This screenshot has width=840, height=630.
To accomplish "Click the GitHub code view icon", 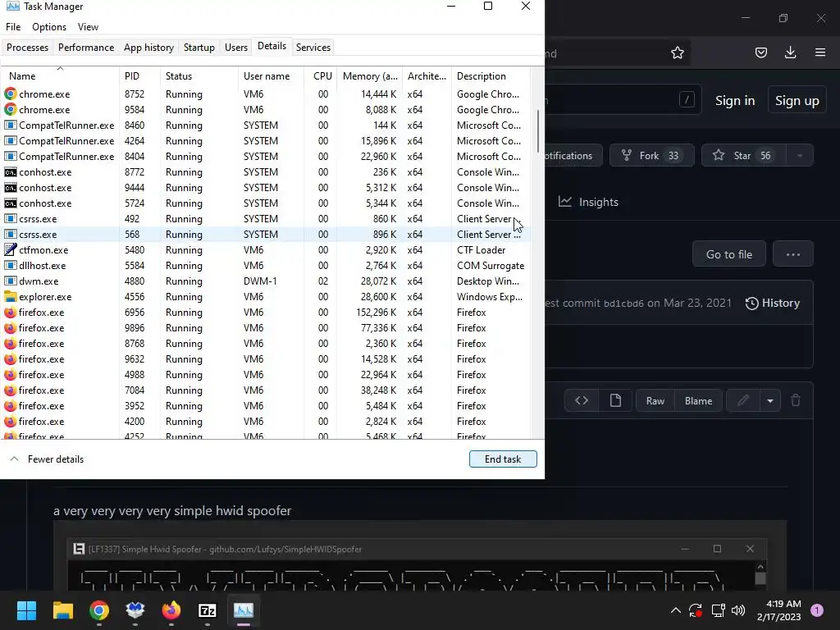I will [582, 400].
